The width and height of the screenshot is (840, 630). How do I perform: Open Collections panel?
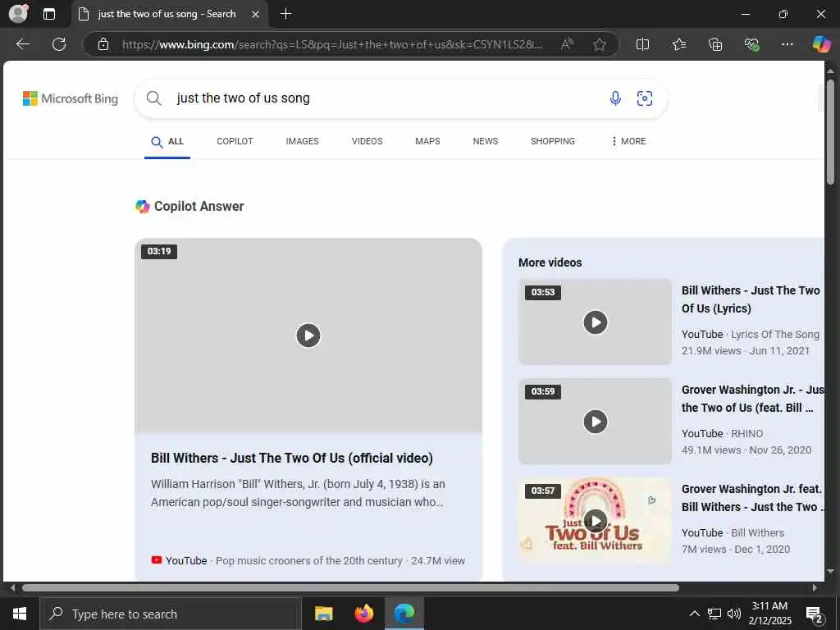(715, 44)
